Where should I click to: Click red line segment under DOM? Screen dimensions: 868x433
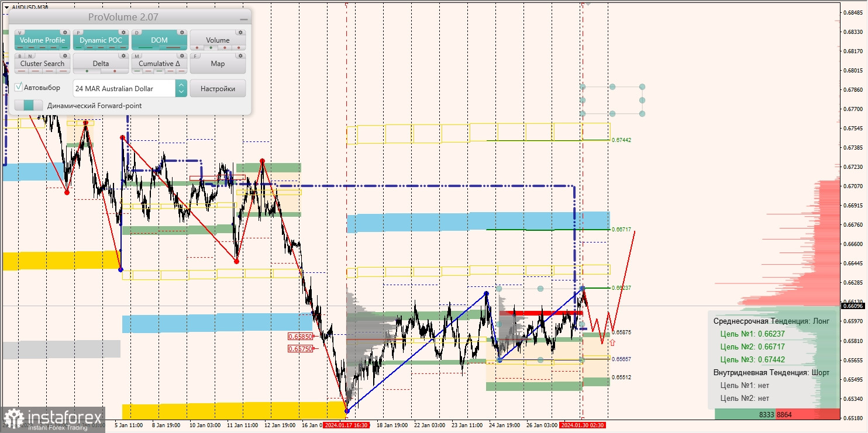[173, 47]
